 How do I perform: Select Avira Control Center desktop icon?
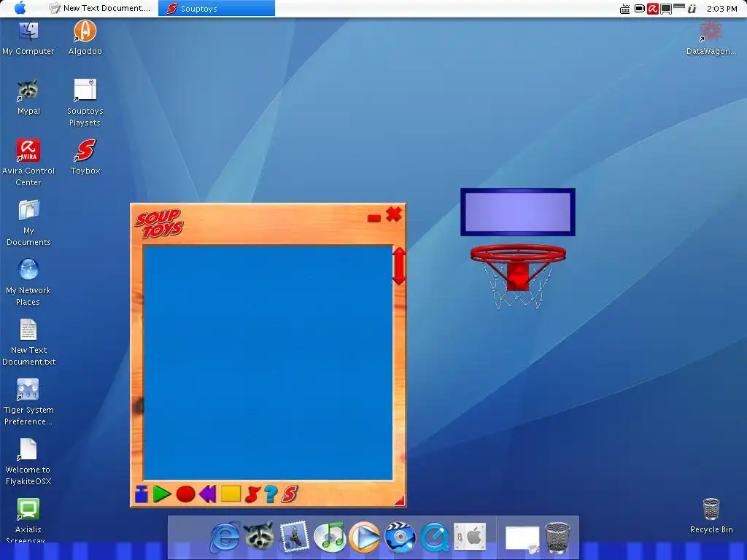(28, 163)
